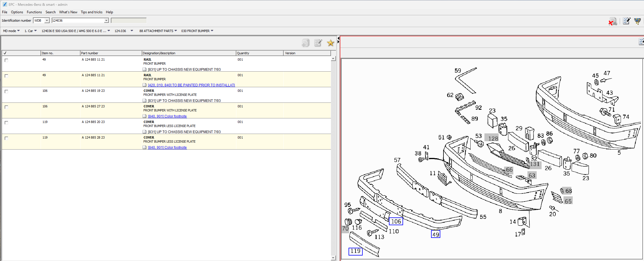Click the gold star favorites icon
644x261 pixels.
point(330,43)
